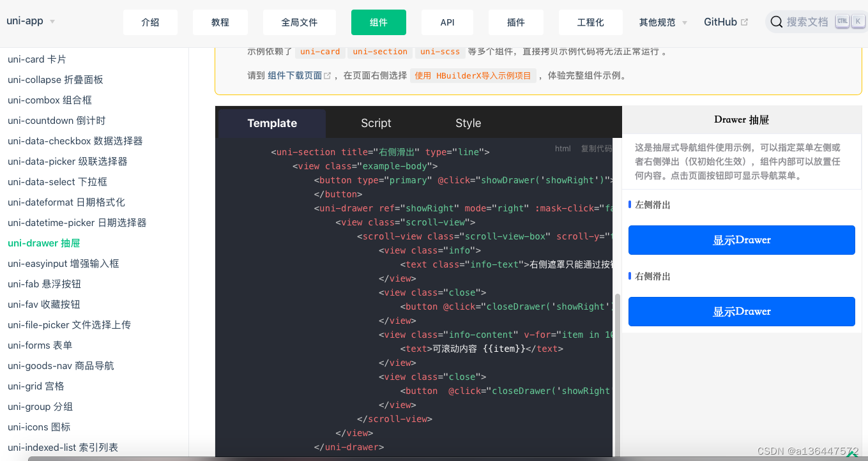Open the 插件 nav item

click(516, 22)
